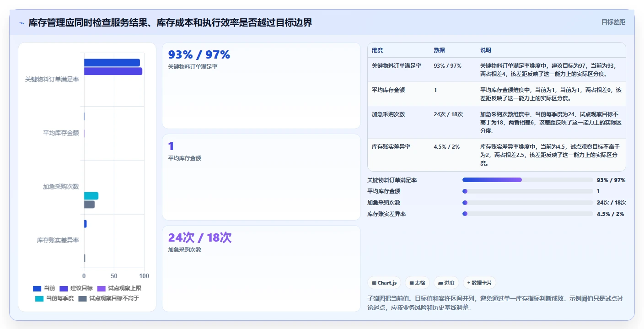Click the lightning icon beside the slide title
Image resolution: width=644 pixels, height=329 pixels.
21,23
